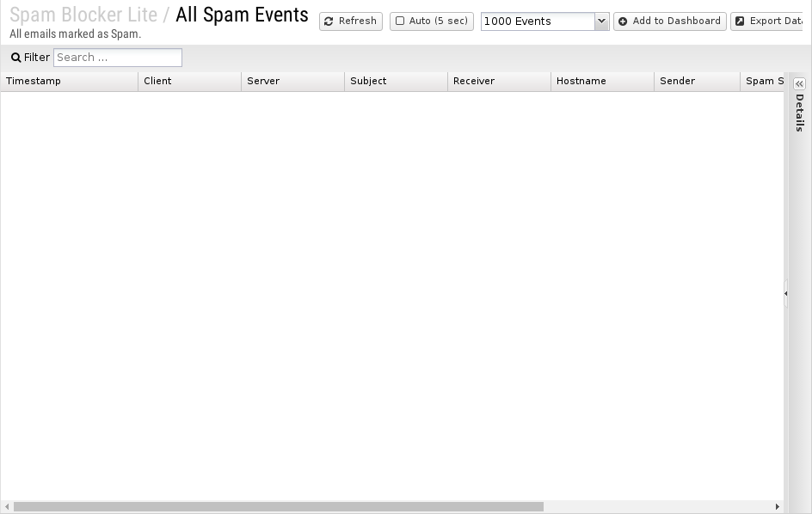
Task: Click the horizontal scrollbar right arrow
Action: [778, 507]
